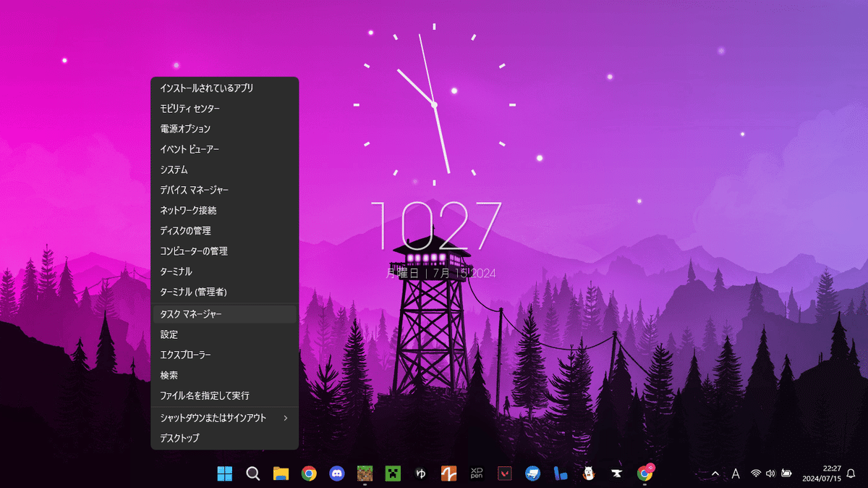Open 設定 from the context menu
This screenshot has width=868, height=488.
point(224,335)
